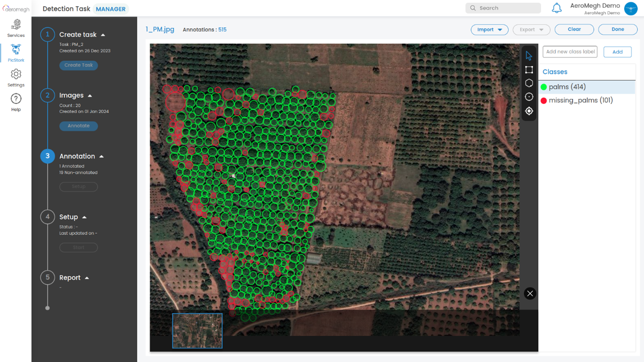644x362 pixels.
Task: Collapse the Images step section
Action: 90,95
